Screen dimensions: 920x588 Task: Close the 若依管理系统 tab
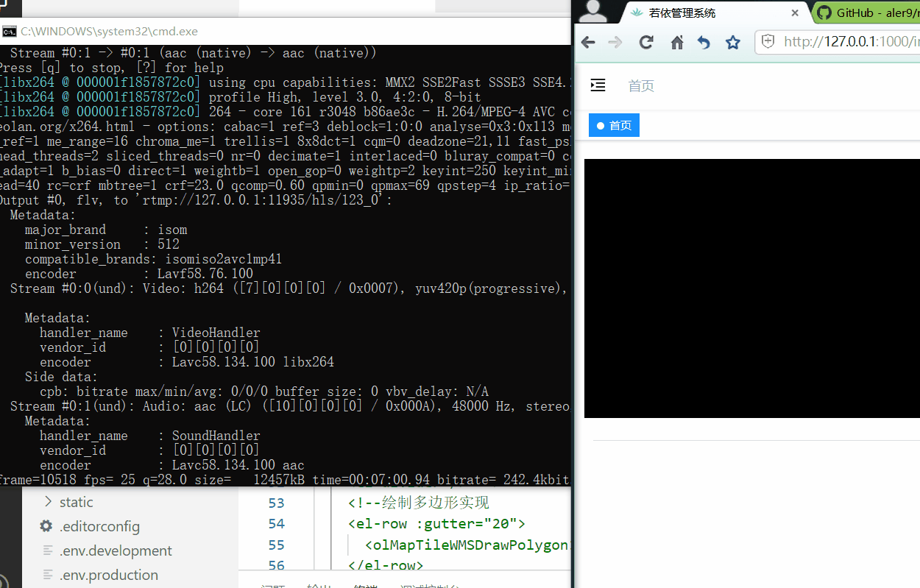pyautogui.click(x=795, y=13)
